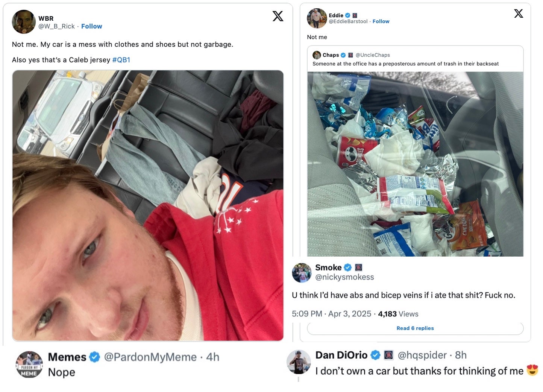The height and width of the screenshot is (392, 543).
Task: Click Eddie's blue verified badge
Action: tap(348, 15)
